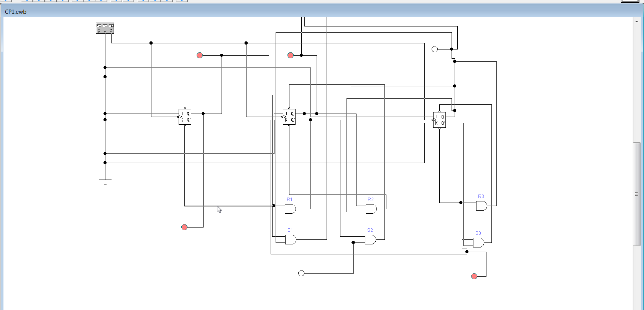The width and height of the screenshot is (644, 310).
Task: Select the R1 AND gate
Action: [290, 209]
